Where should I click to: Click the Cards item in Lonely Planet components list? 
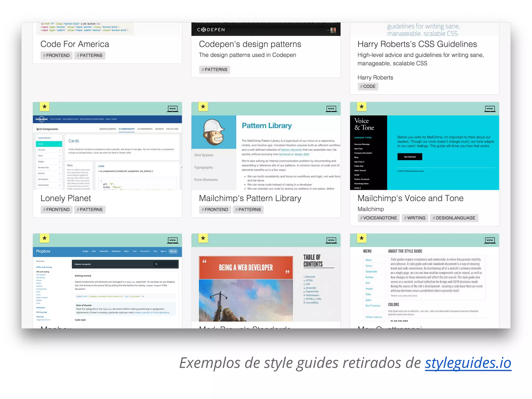click(x=49, y=144)
